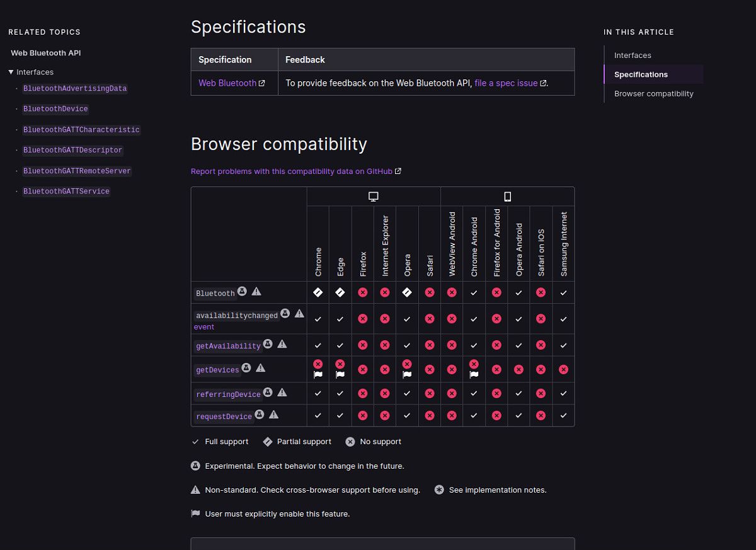Click the flag icon under Chrome getDevices
This screenshot has height=550, width=756.
click(x=318, y=375)
